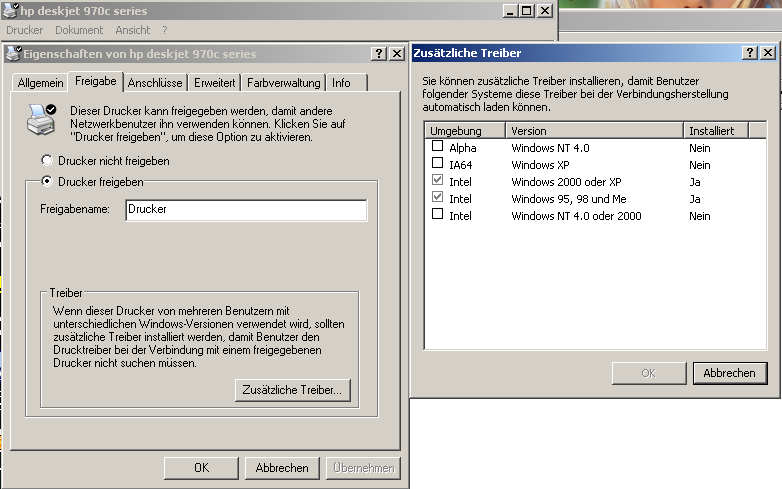Minimize the hp deskjet 970c series window
782x489 pixels.
(509, 11)
